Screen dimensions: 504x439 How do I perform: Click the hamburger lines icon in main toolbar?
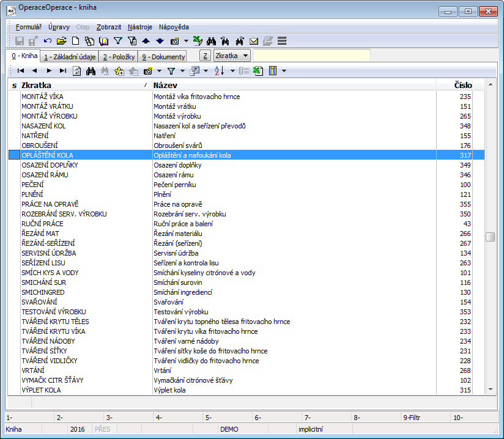tap(282, 41)
